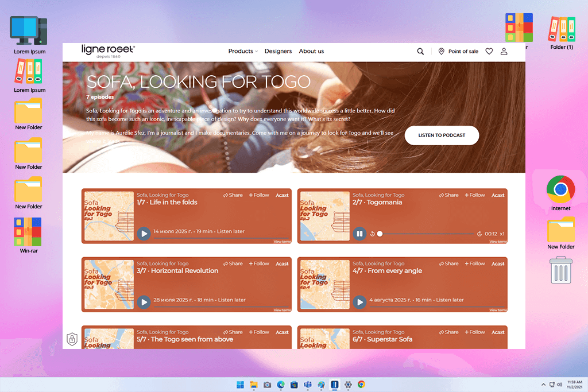The height and width of the screenshot is (392, 588).
Task: Follow from the Togomania card
Action: [475, 195]
